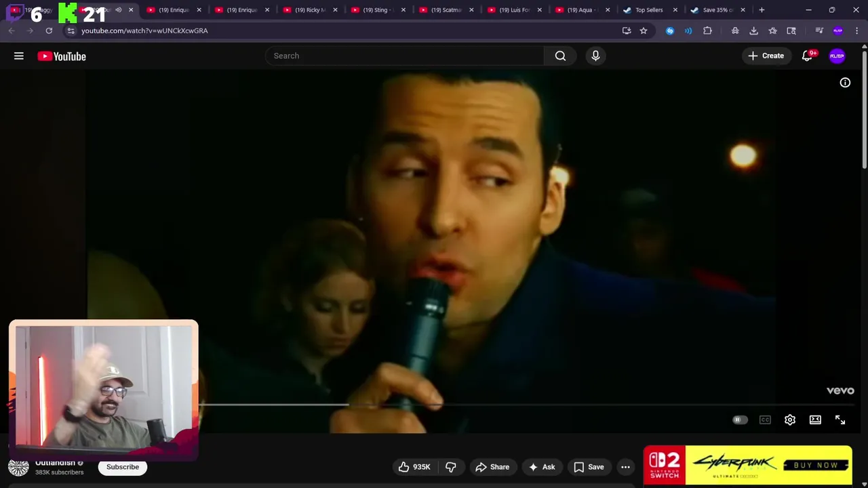Switch the player to theater mode
This screenshot has width=868, height=488.
pos(815,420)
